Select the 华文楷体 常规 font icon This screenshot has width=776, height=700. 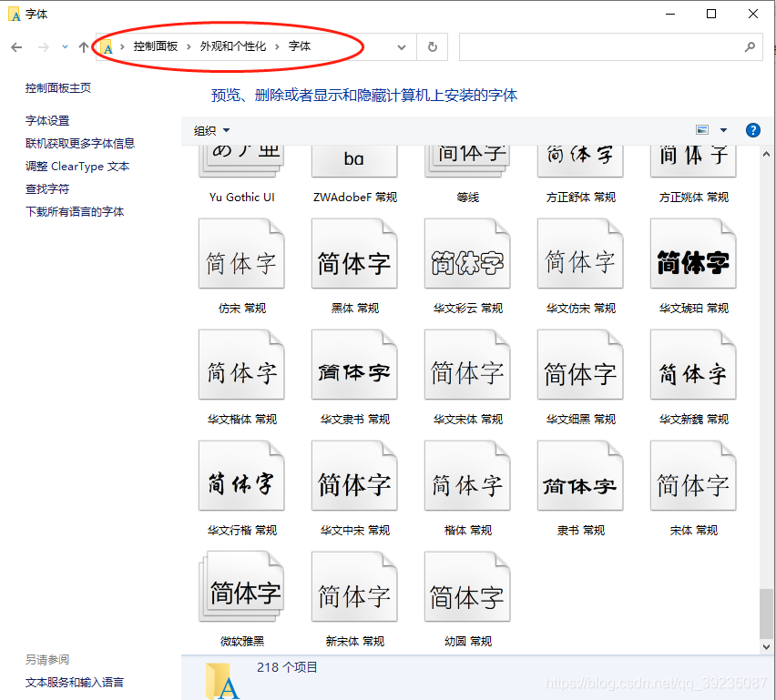[x=241, y=364]
